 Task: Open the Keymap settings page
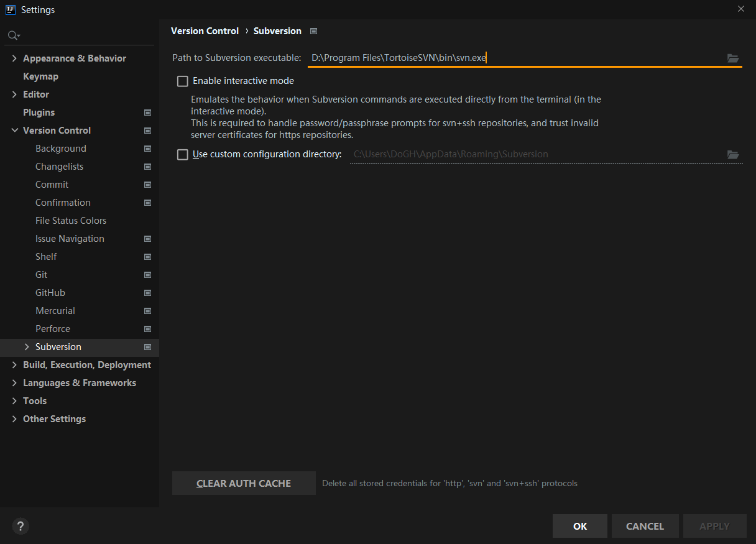point(40,76)
